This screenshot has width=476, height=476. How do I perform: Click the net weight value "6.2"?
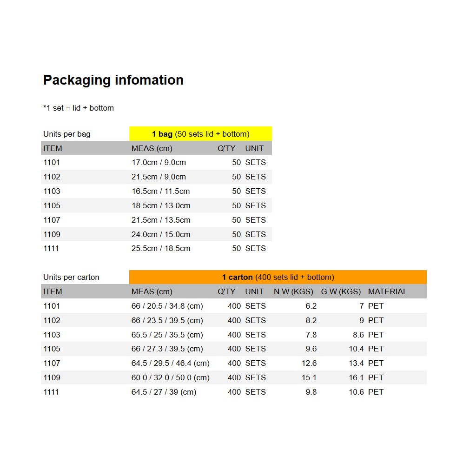point(311,306)
